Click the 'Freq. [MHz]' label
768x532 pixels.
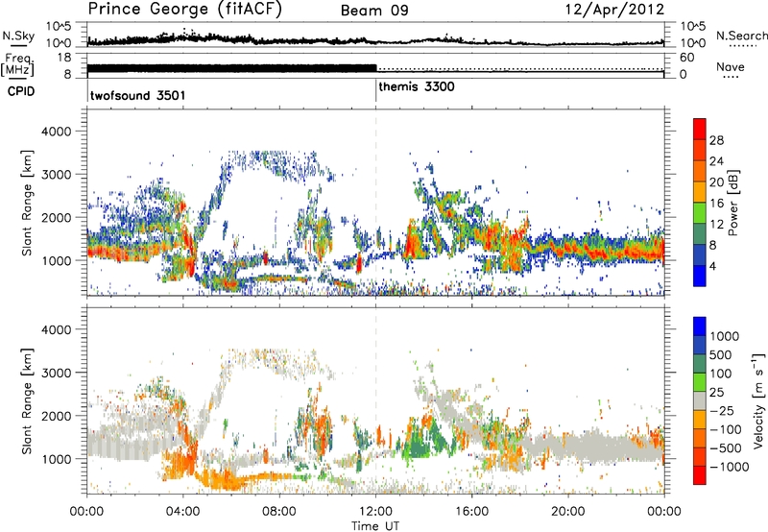click(17, 65)
